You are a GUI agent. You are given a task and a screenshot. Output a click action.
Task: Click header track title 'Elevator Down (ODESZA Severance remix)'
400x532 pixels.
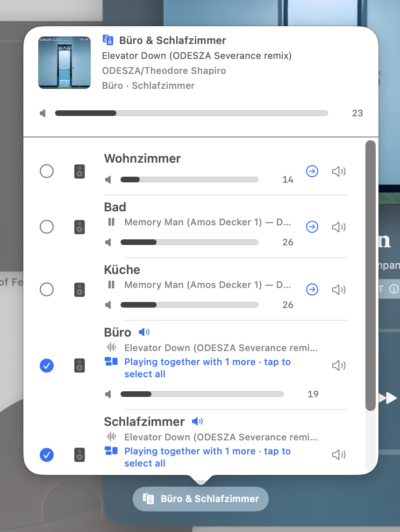pyautogui.click(x=197, y=56)
